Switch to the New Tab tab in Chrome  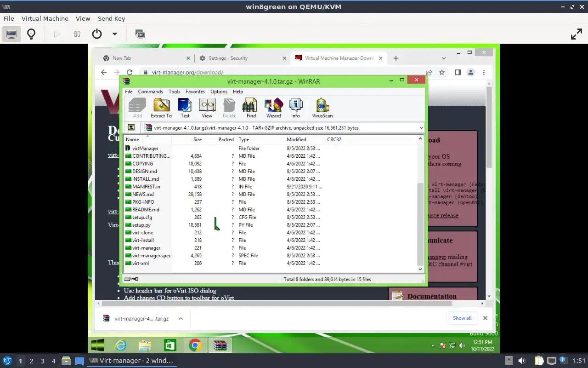(x=147, y=58)
